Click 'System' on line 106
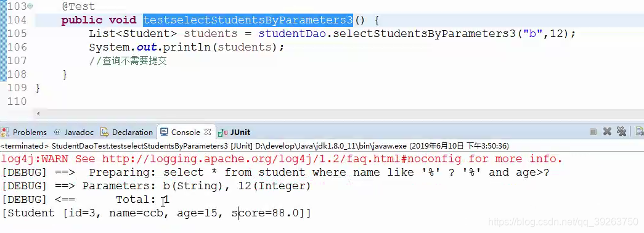The image size is (644, 233). (109, 47)
